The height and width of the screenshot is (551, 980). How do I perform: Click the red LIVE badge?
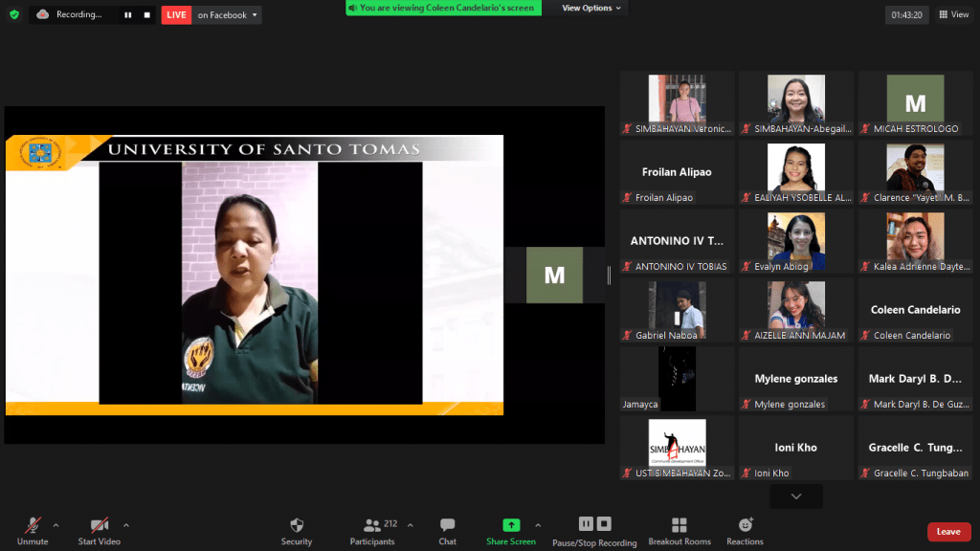[x=176, y=15]
